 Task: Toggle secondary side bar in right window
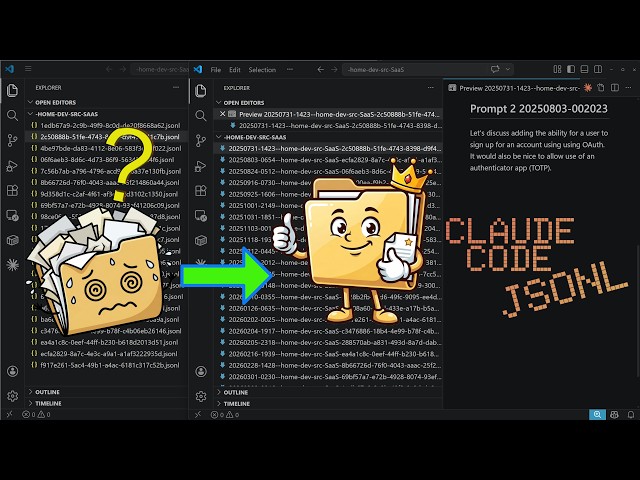598,69
